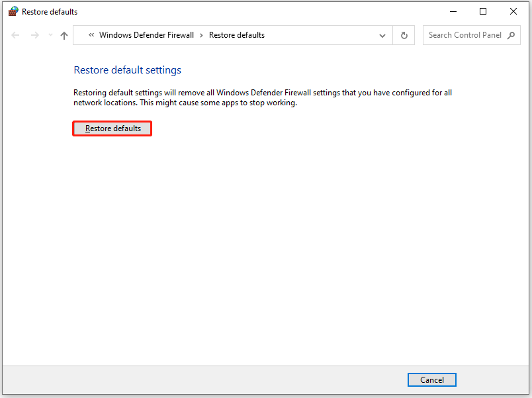The width and height of the screenshot is (532, 398).
Task: Click the Restore default settings heading
Action: [x=127, y=70]
